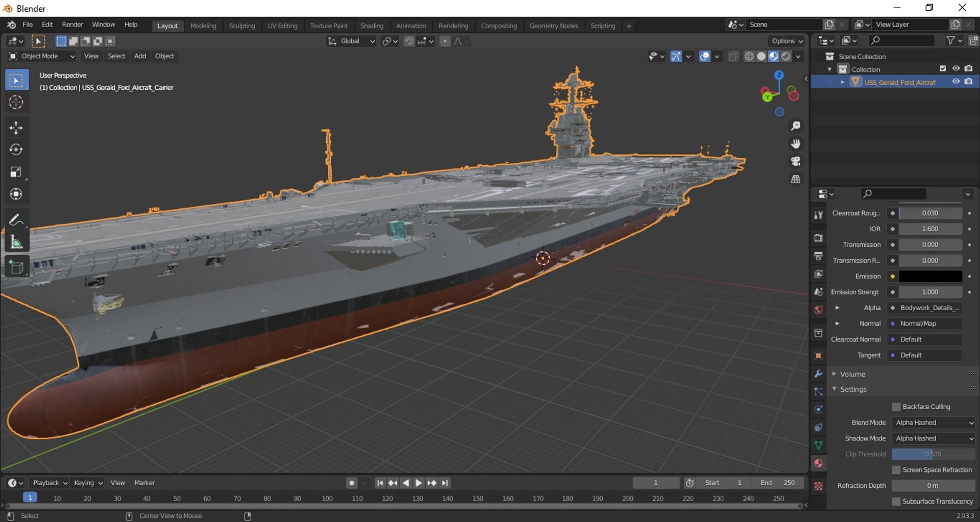Image resolution: width=980 pixels, height=522 pixels.
Task: Toggle X-ray mode in viewport header
Action: [x=733, y=56]
